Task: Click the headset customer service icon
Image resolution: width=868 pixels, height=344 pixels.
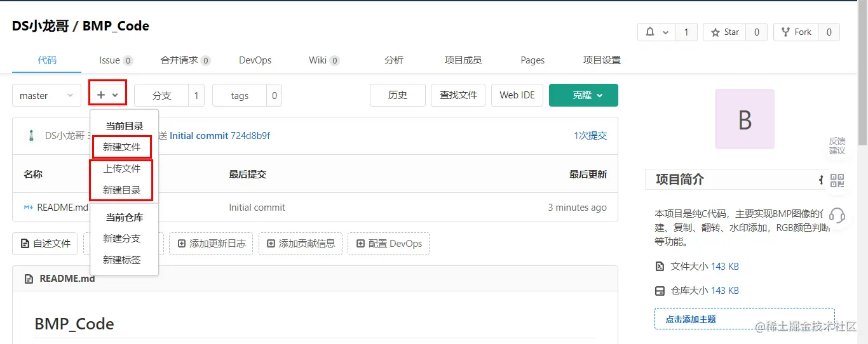Action: 837,215
